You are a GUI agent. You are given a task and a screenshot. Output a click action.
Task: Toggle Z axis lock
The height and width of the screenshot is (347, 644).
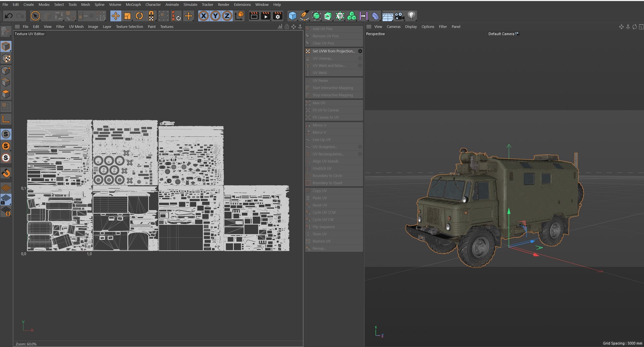[227, 16]
